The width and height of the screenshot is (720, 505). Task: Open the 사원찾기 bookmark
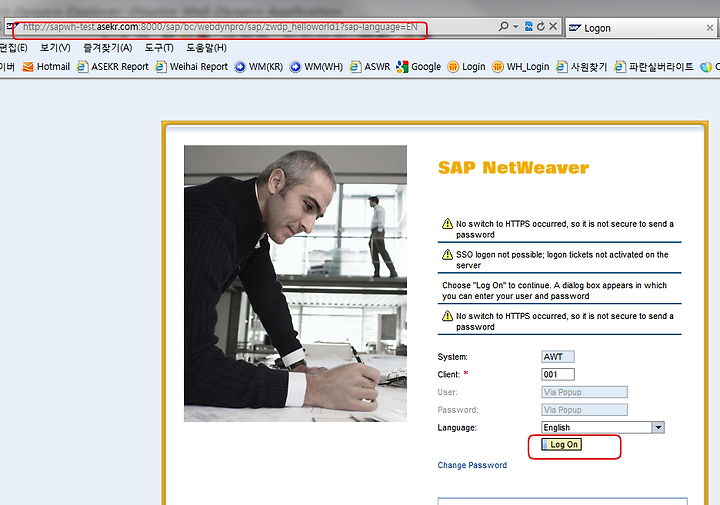(581, 67)
